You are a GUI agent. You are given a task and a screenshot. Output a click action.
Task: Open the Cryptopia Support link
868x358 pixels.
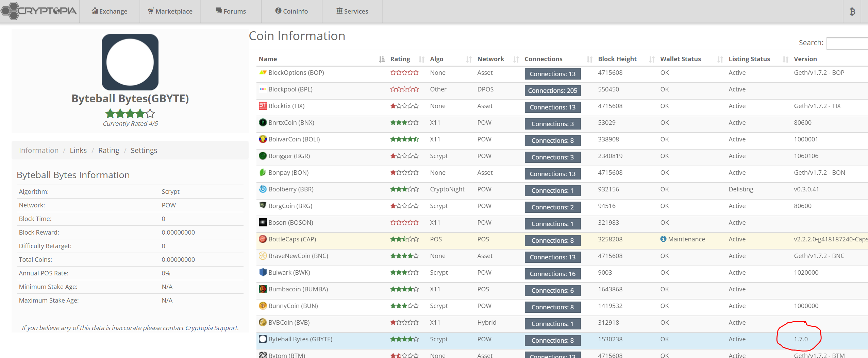pyautogui.click(x=211, y=328)
